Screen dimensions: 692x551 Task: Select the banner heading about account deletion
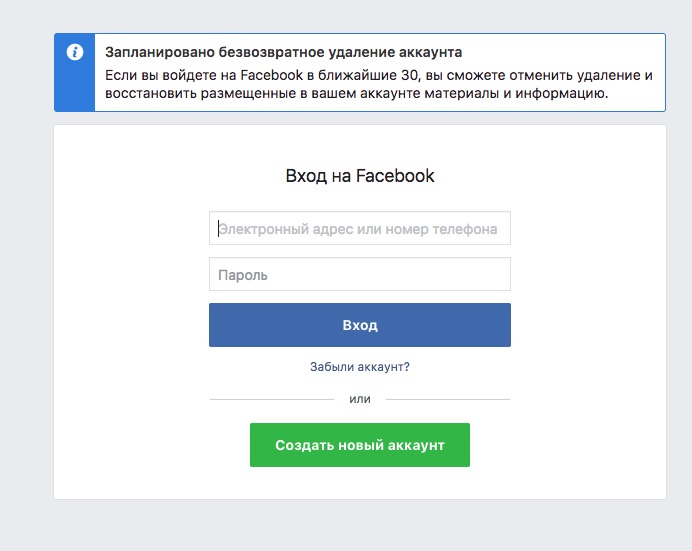(x=283, y=52)
